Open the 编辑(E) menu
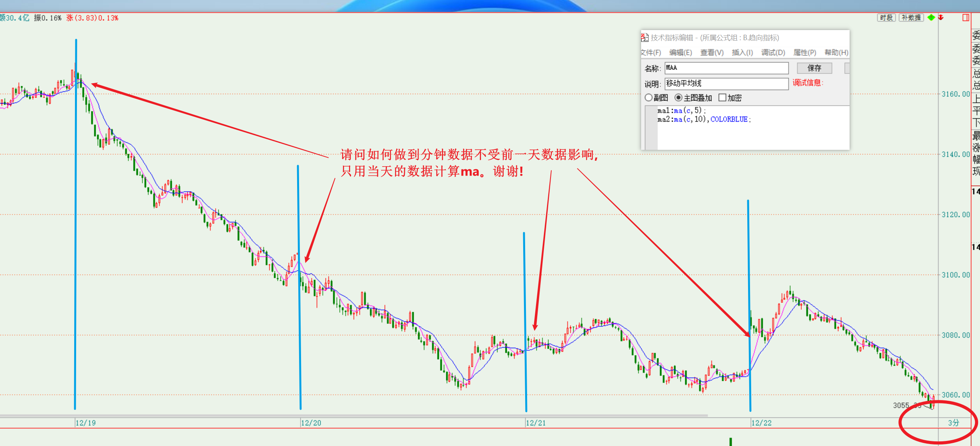Viewport: 980px width, 446px height. pyautogui.click(x=681, y=53)
